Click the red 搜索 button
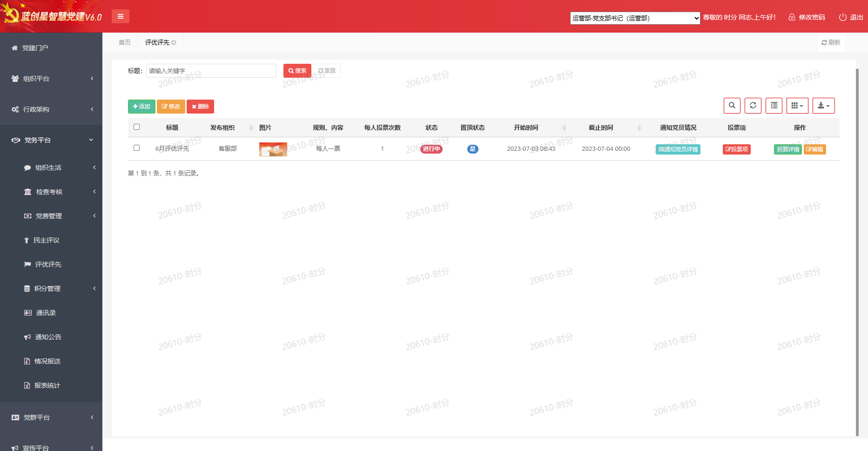The image size is (868, 451). click(x=297, y=71)
